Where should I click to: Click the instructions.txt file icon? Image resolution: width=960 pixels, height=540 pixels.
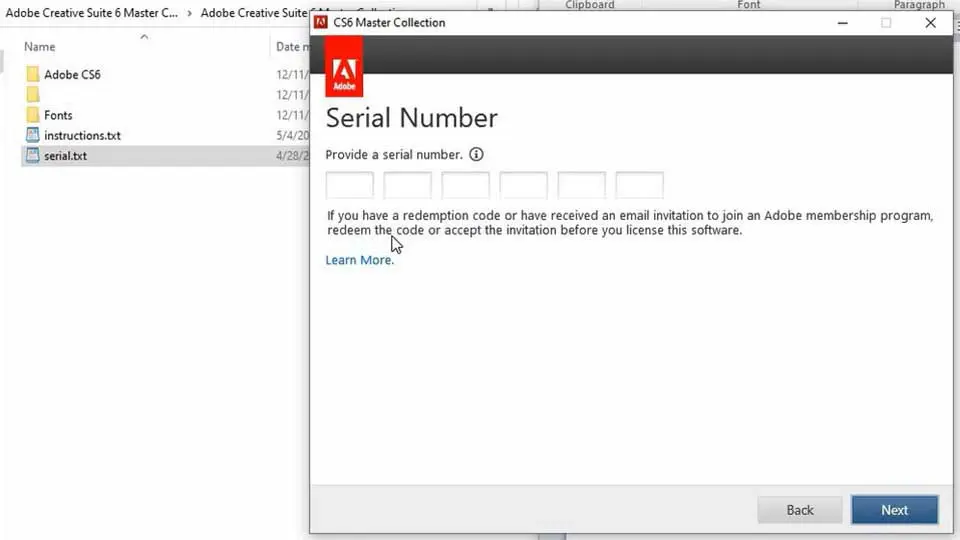pyautogui.click(x=32, y=135)
